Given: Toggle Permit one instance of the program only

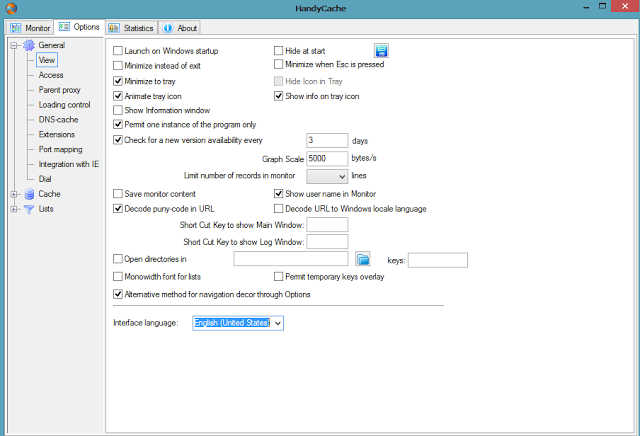Looking at the screenshot, I should (118, 124).
